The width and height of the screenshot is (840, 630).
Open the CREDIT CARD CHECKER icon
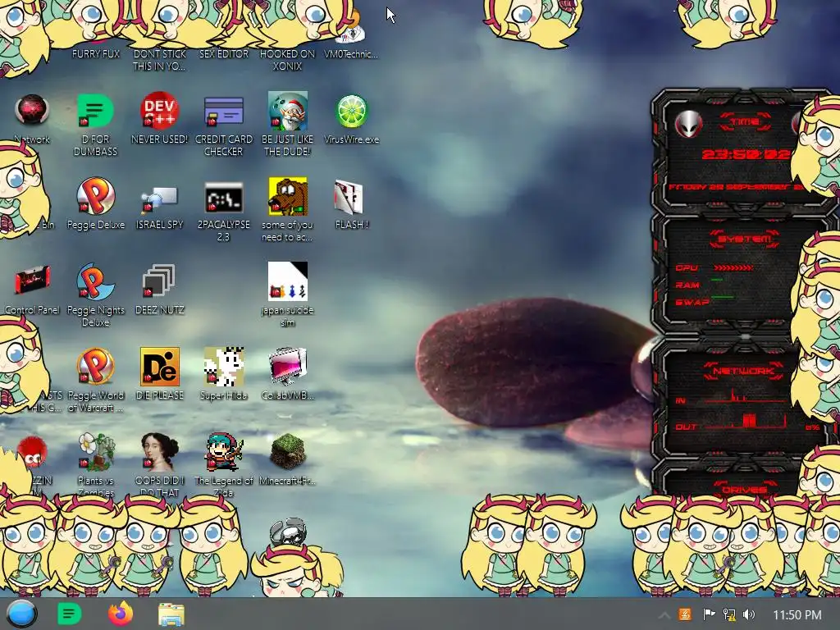223,112
